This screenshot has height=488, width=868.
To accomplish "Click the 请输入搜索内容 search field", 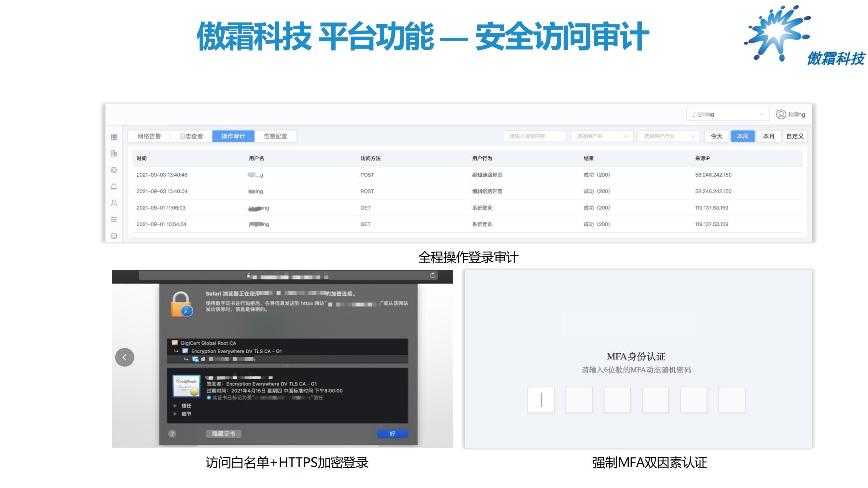I will 534,136.
